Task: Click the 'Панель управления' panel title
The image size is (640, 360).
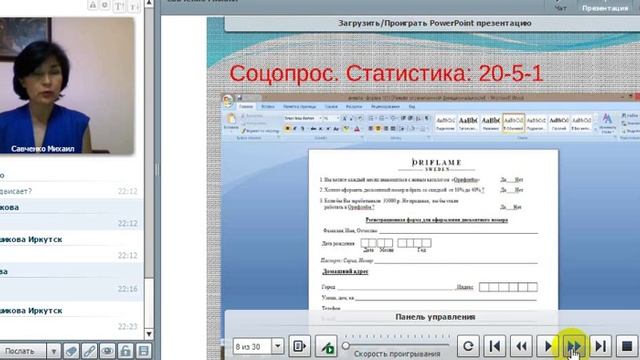Action: [435, 317]
